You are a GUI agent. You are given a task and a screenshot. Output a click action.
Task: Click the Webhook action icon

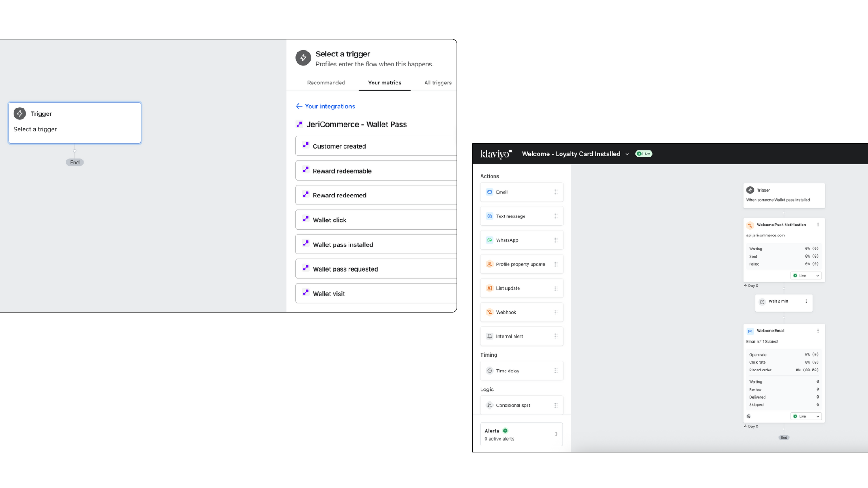490,312
